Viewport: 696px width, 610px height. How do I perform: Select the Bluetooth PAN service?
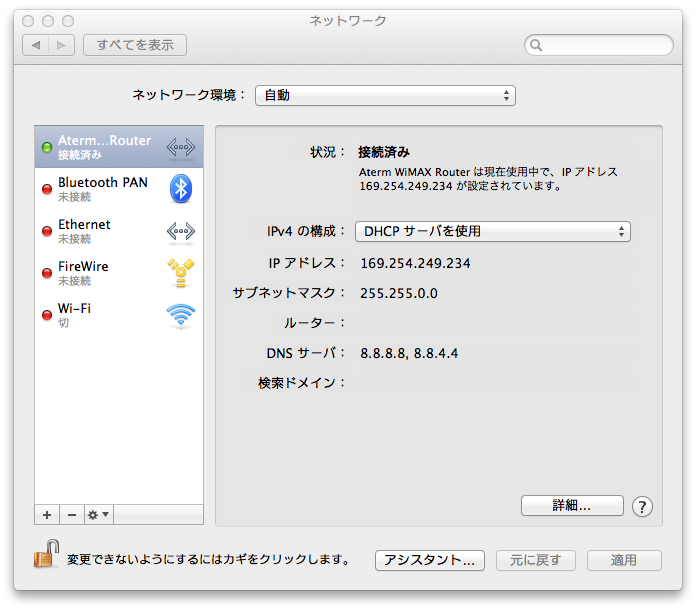[x=119, y=189]
